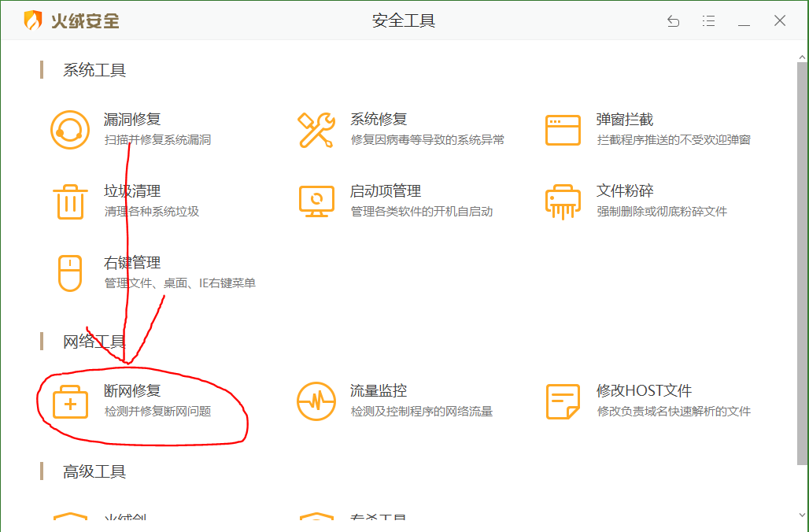Image resolution: width=809 pixels, height=532 pixels.
Task: Click description 扫描并修复系统漏洞
Action: (158, 140)
